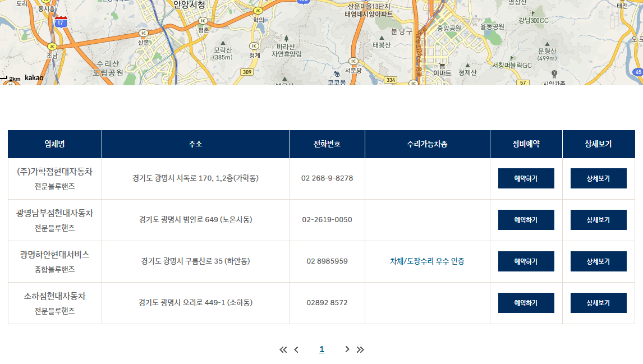Click the 학의 JC marker on map
Image resolution: width=643 pixels, height=364 pixels.
click(258, 11)
